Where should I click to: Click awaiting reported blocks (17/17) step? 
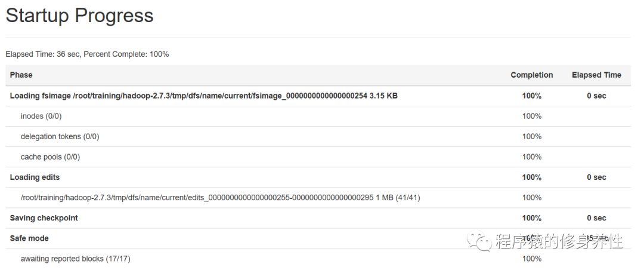point(76,259)
